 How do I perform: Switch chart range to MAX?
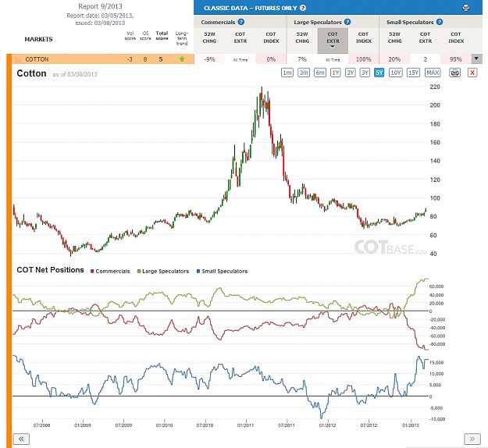(433, 73)
